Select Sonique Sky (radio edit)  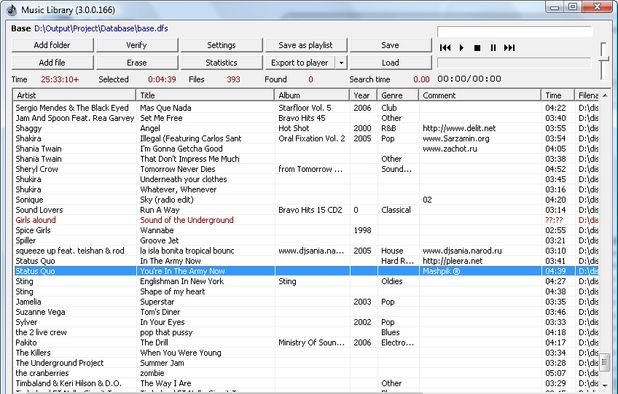306,200
